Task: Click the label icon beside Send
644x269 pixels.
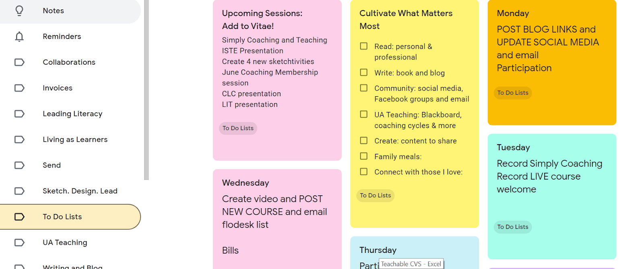Action: (x=19, y=165)
